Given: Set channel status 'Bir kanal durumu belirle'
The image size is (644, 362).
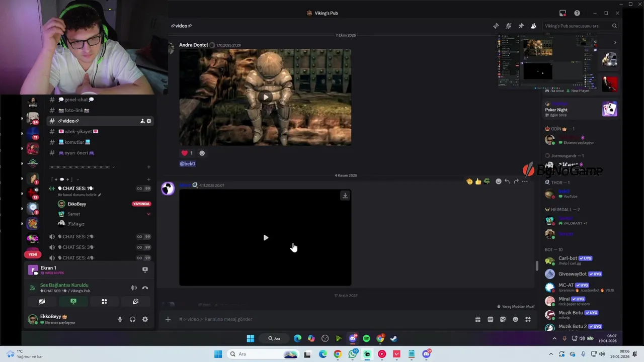Looking at the screenshot, I should coord(79,195).
